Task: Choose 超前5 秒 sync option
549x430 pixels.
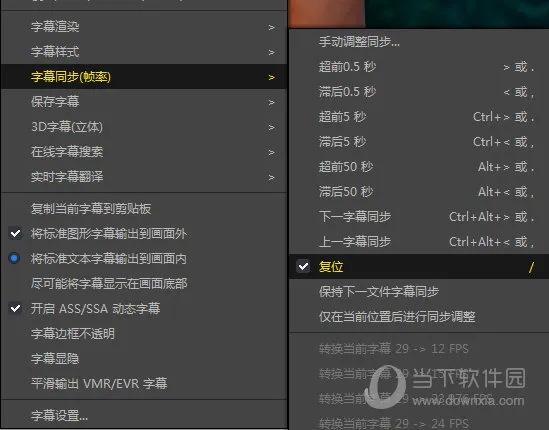Action: click(419, 117)
